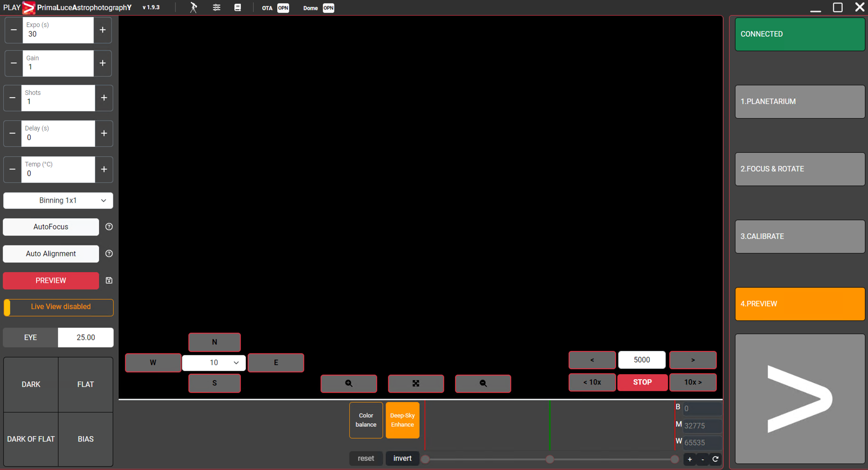
Task: Open the 3.CALIBRATE tab
Action: [800, 236]
